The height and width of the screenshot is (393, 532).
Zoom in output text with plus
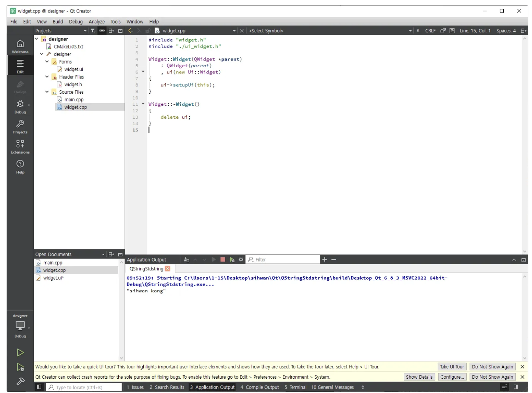pyautogui.click(x=324, y=260)
